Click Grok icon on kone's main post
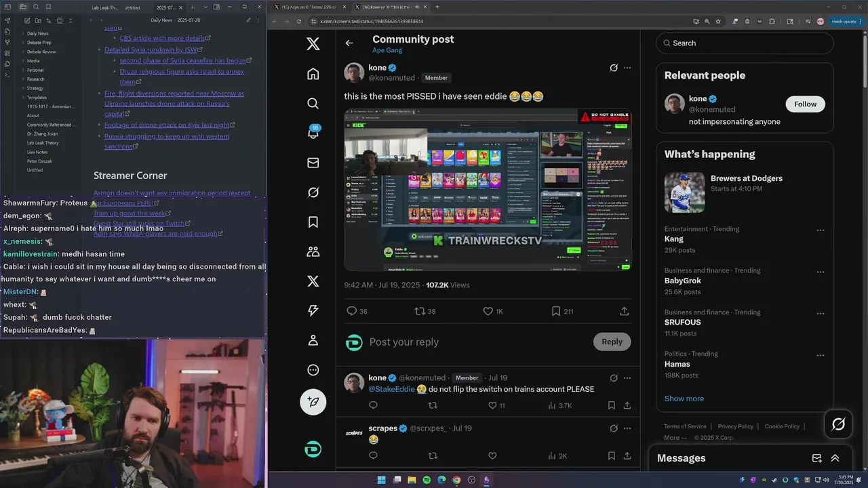Screen dimensions: 868x488 [614, 68]
